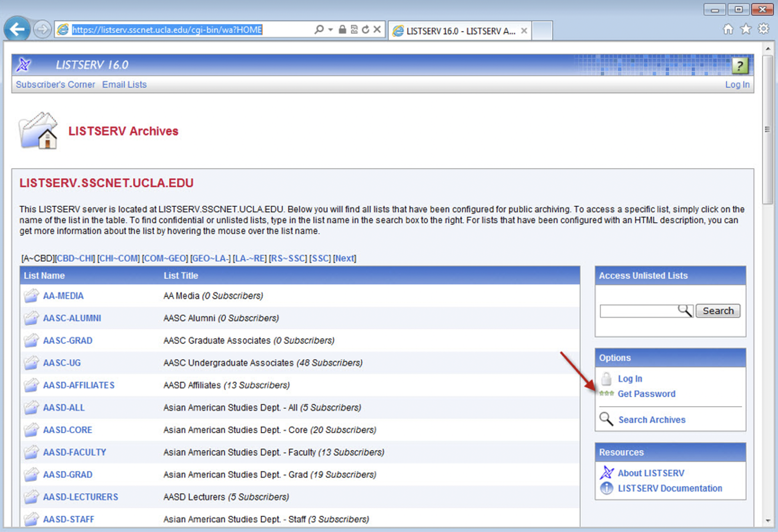This screenshot has height=532, width=778.
Task: Open the AASD-FACULTY list archive link
Action: coord(74,452)
